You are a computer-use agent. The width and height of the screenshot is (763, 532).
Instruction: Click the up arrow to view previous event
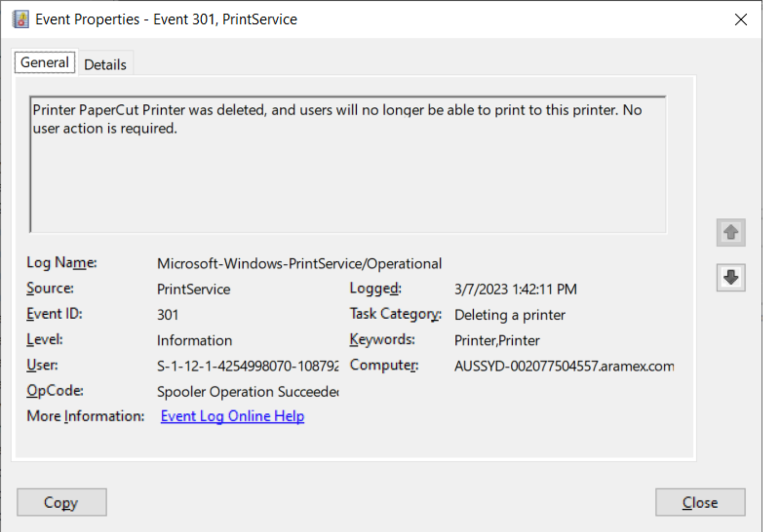point(730,232)
